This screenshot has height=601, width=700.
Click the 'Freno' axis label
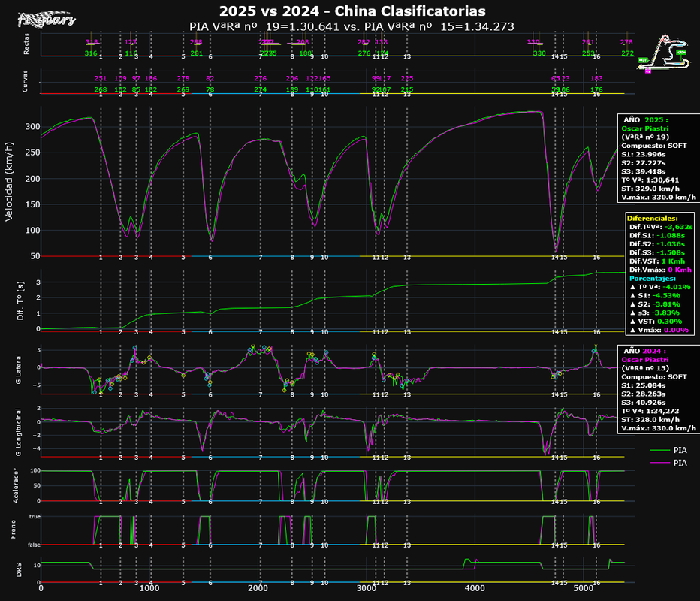[13, 529]
